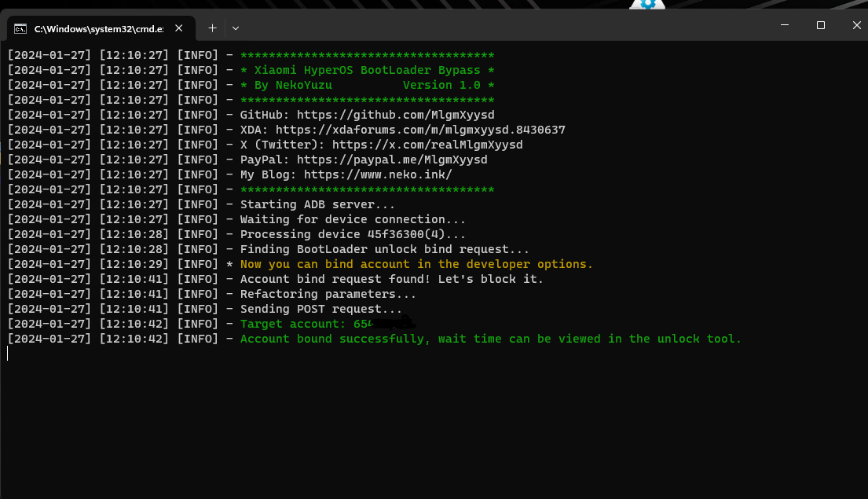Open the blog link www.neko.ink
868x499 pixels.
(x=378, y=175)
